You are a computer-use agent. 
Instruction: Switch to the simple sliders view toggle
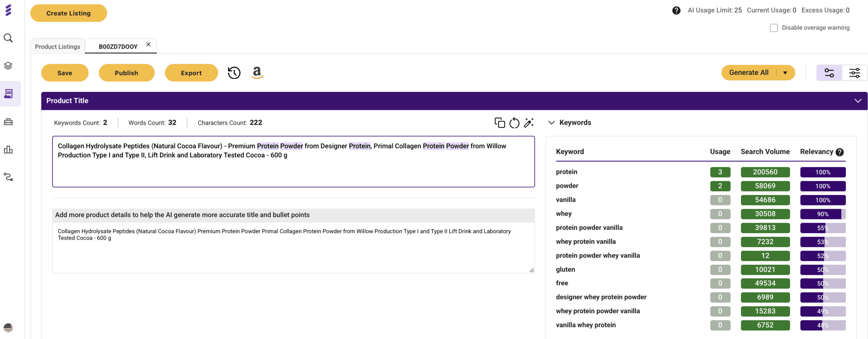[x=829, y=73]
